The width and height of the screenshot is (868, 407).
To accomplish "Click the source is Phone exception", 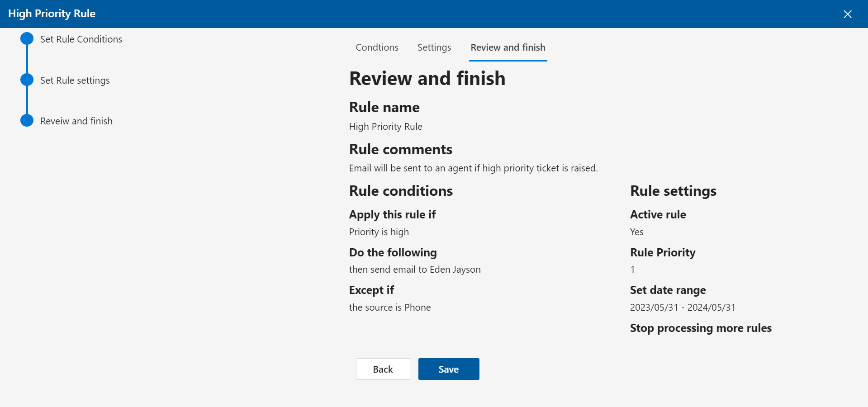I will point(390,308).
